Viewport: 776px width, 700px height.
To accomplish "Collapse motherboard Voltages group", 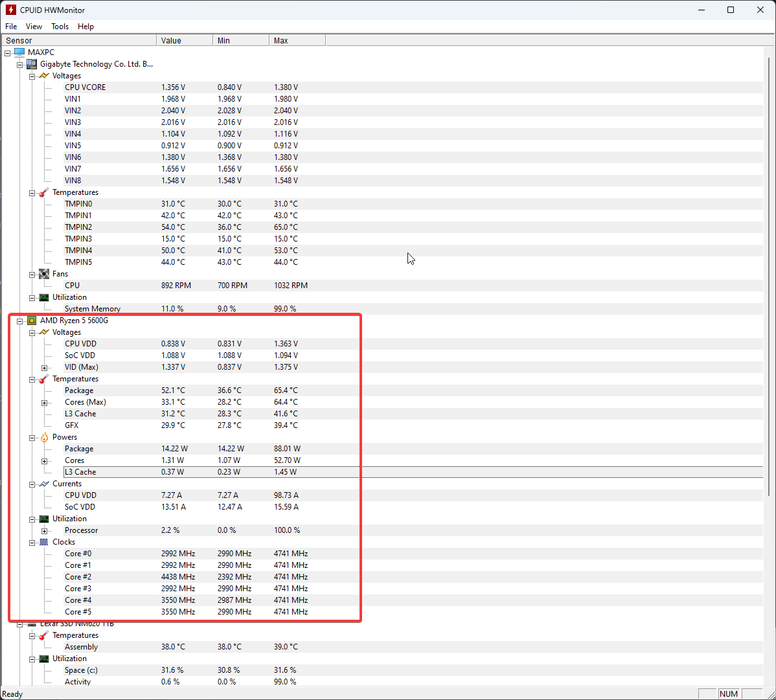I will pyautogui.click(x=32, y=76).
